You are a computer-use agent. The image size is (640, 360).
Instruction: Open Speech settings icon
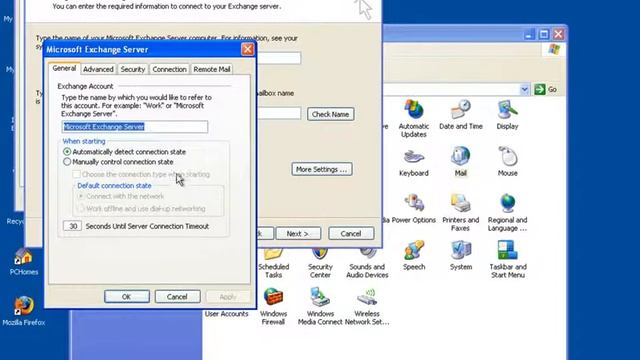pyautogui.click(x=413, y=255)
